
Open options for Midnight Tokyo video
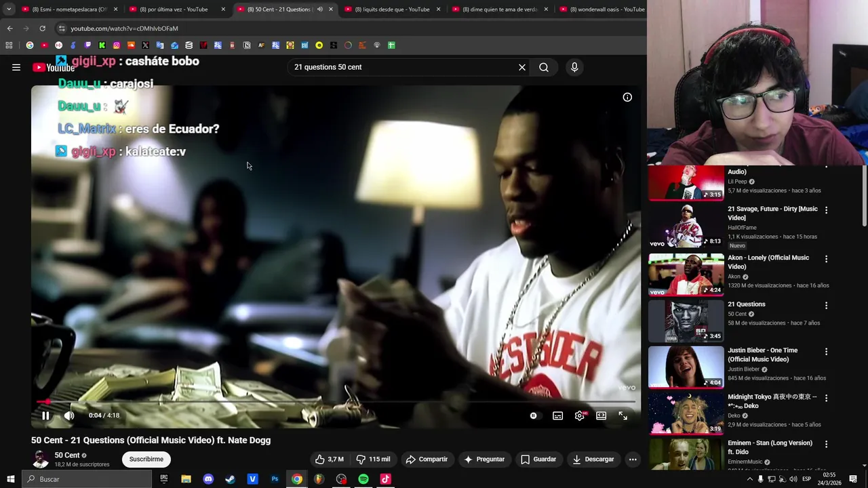point(826,398)
